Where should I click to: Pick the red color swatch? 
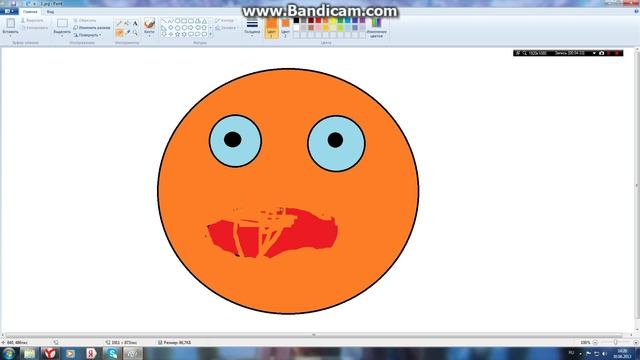coord(318,20)
